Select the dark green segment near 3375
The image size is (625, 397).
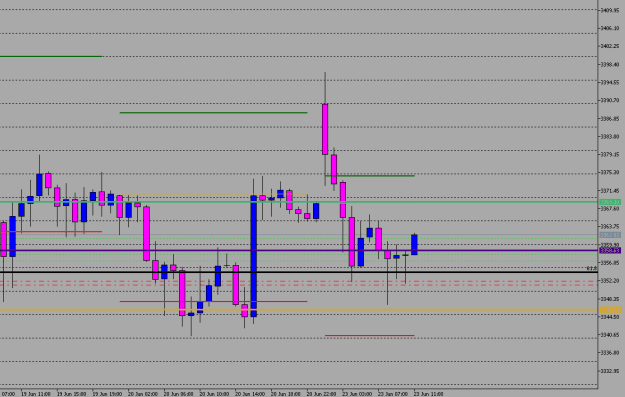[370, 176]
